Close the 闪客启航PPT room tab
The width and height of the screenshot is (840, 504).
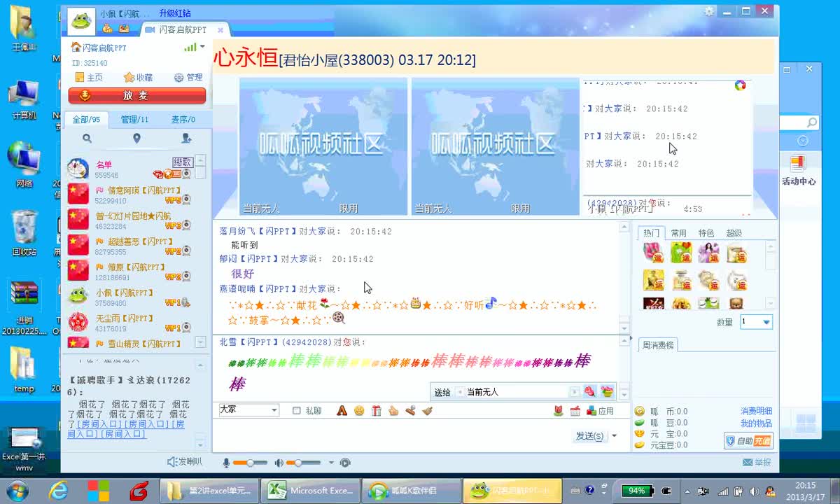[220, 29]
